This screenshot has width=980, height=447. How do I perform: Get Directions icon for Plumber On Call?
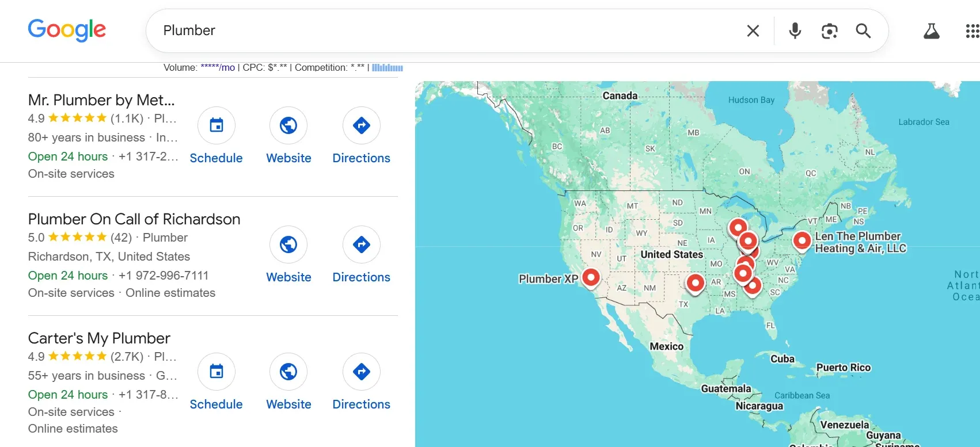point(362,244)
